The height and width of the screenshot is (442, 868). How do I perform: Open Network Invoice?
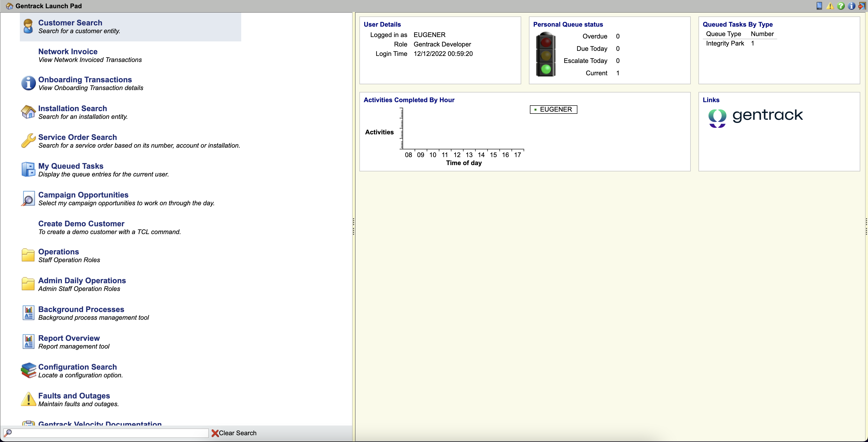coord(68,52)
